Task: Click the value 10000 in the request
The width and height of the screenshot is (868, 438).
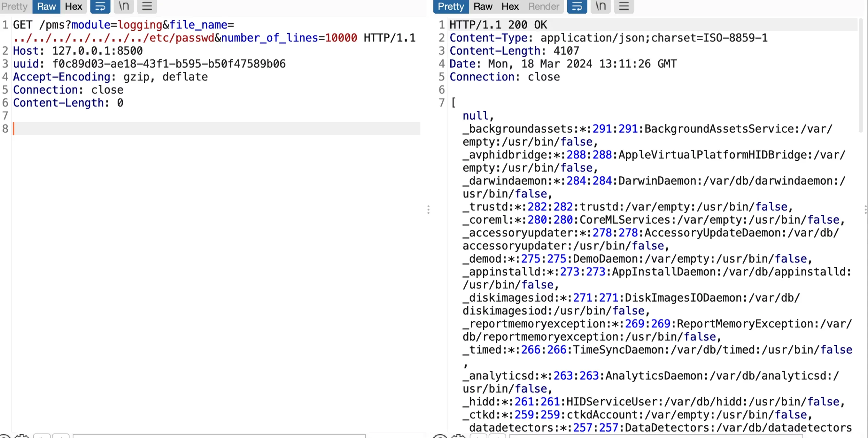Action: point(341,38)
